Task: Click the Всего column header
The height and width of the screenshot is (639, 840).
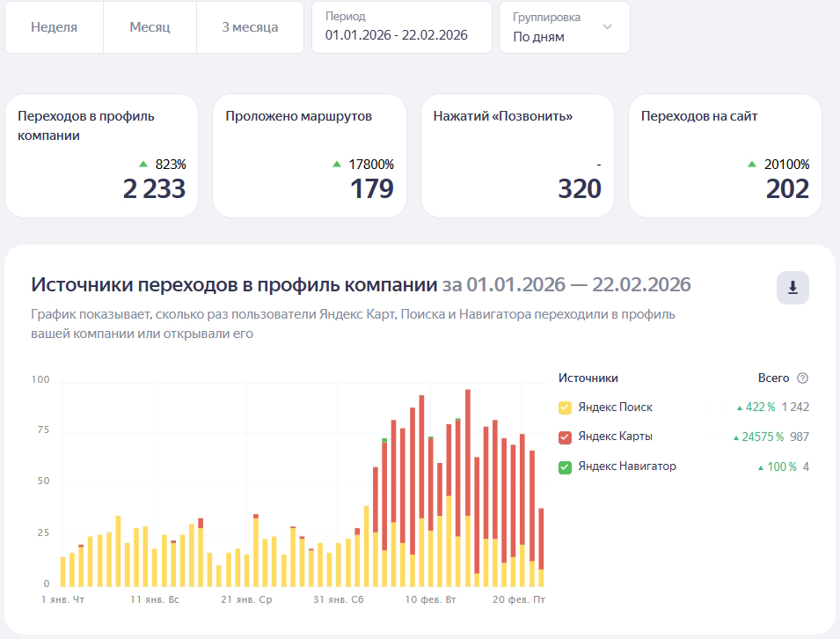Action: pyautogui.click(x=773, y=378)
